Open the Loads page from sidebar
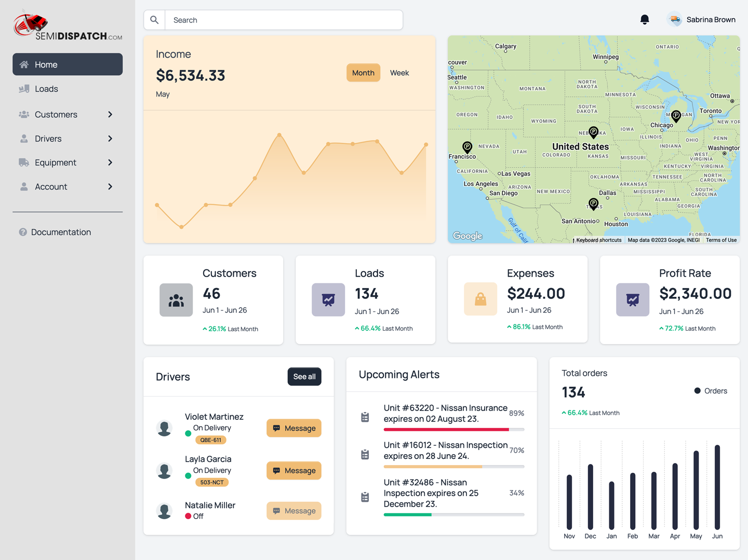 (46, 89)
